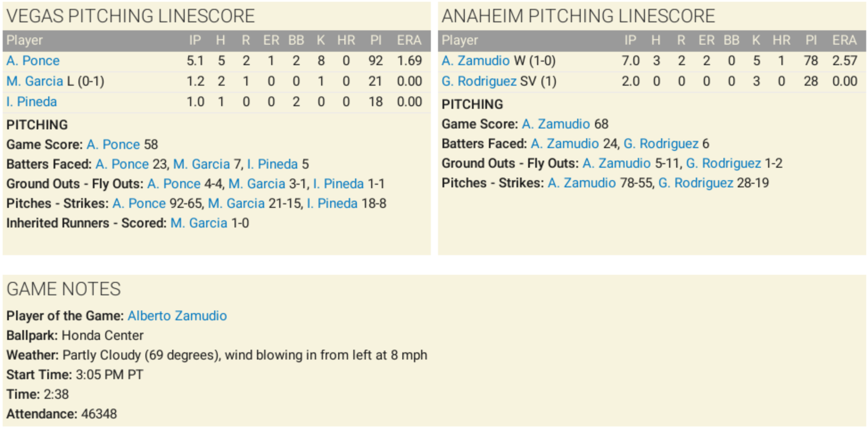
Task: Select M. Garcia in Inherited Runners line
Action: [199, 223]
